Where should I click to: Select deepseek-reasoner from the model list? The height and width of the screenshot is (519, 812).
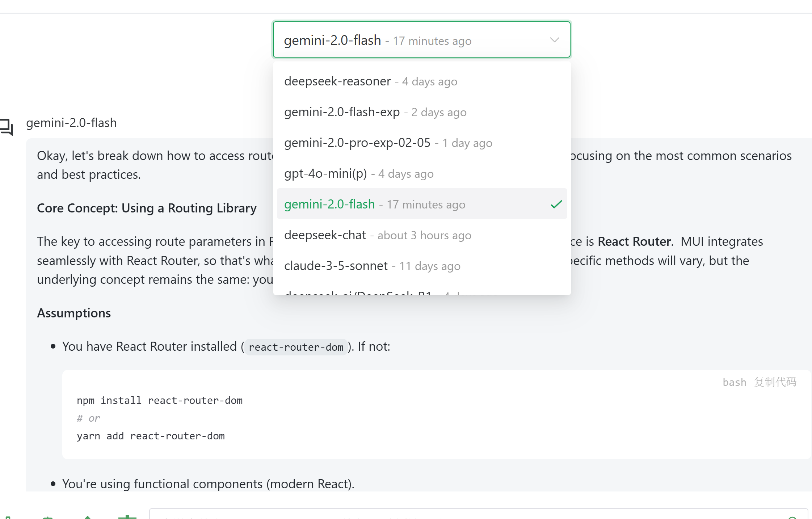click(x=422, y=81)
